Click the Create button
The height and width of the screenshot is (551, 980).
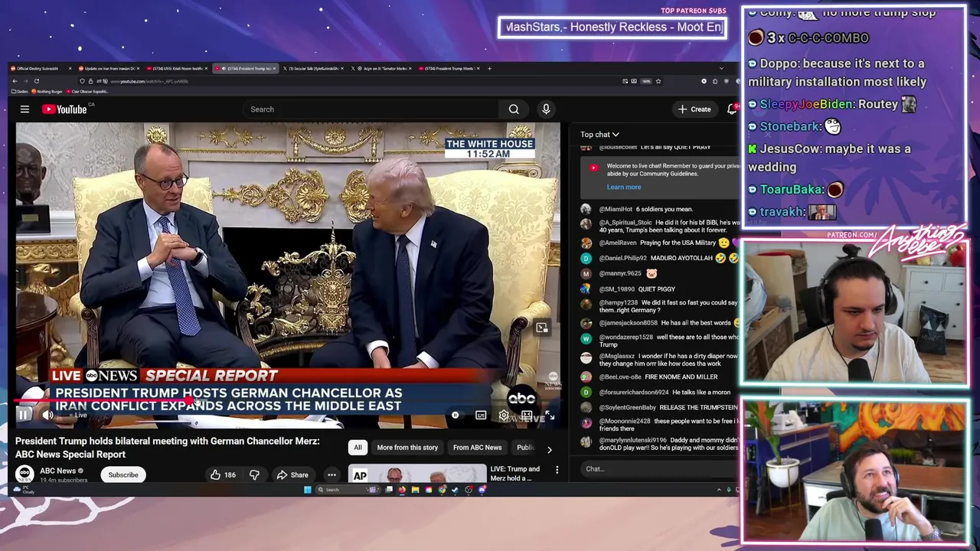point(694,109)
